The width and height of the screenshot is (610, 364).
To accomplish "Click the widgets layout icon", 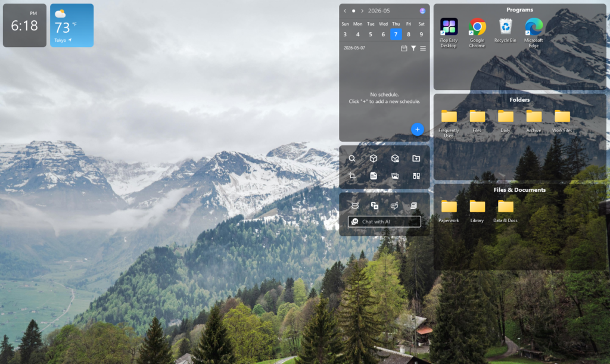I will pyautogui.click(x=416, y=176).
